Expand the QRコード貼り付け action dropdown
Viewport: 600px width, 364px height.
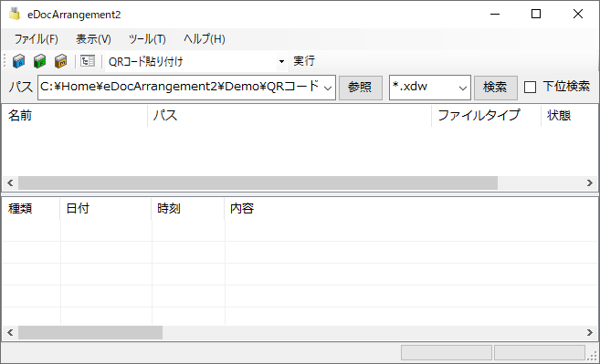[281, 61]
